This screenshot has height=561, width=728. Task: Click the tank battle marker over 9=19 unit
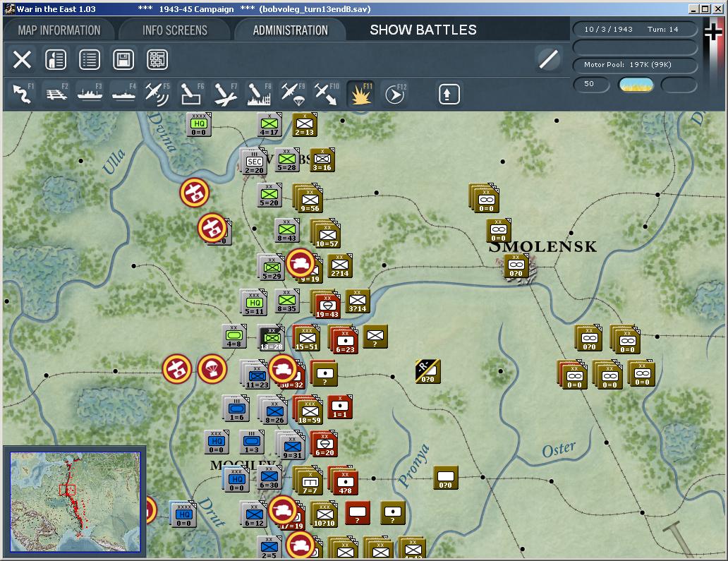[301, 263]
